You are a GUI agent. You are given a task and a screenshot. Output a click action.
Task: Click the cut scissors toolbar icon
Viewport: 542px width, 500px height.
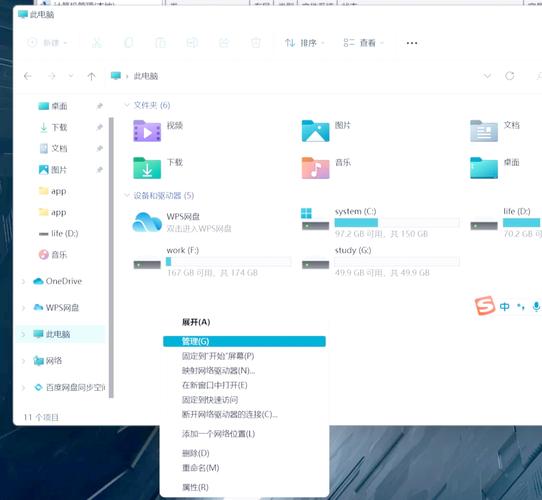click(x=97, y=43)
